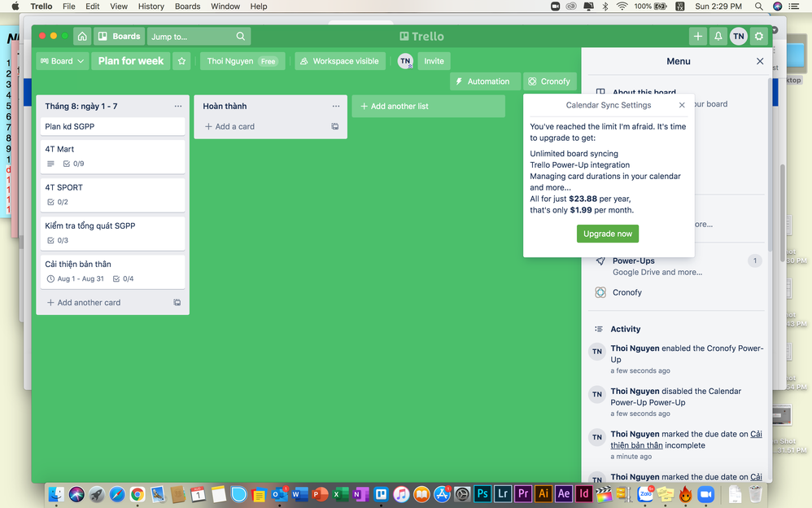Open Zalo from the Dock
This screenshot has height=508, width=812.
646,494
